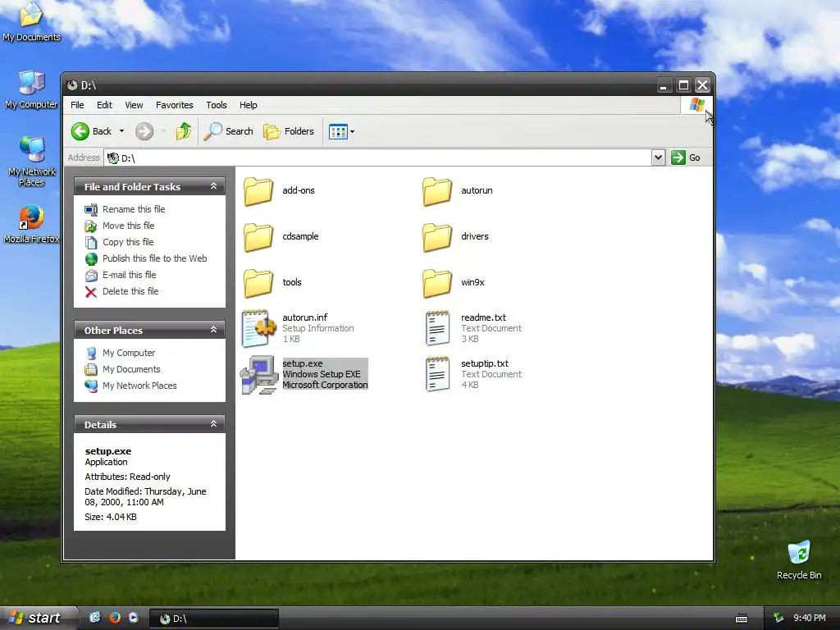Click the system tray network icon

pos(778,619)
